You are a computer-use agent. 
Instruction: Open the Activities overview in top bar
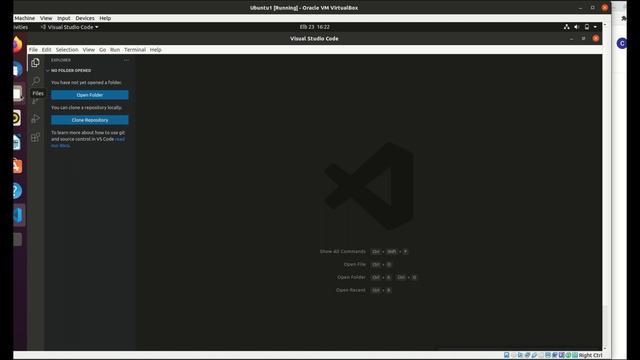point(20,27)
